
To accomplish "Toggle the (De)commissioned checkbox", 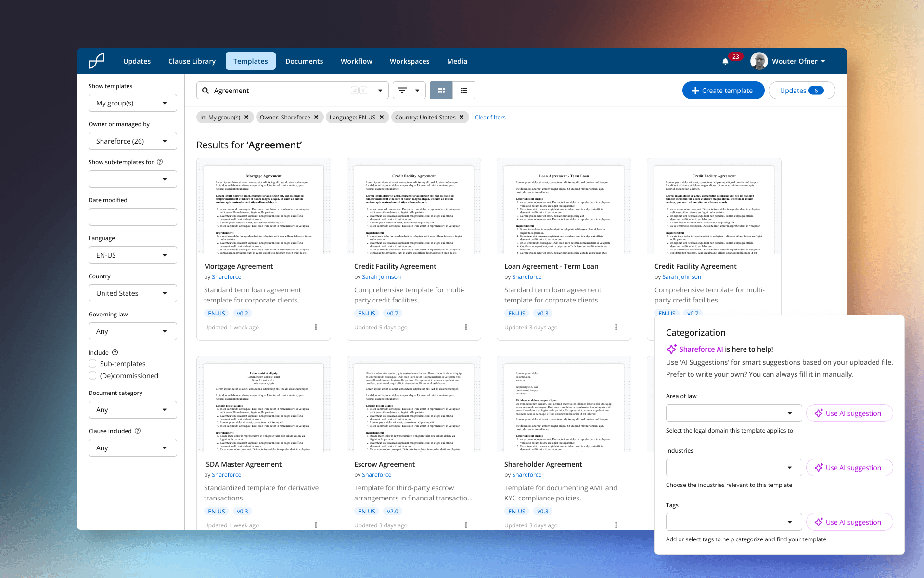I will tap(92, 376).
